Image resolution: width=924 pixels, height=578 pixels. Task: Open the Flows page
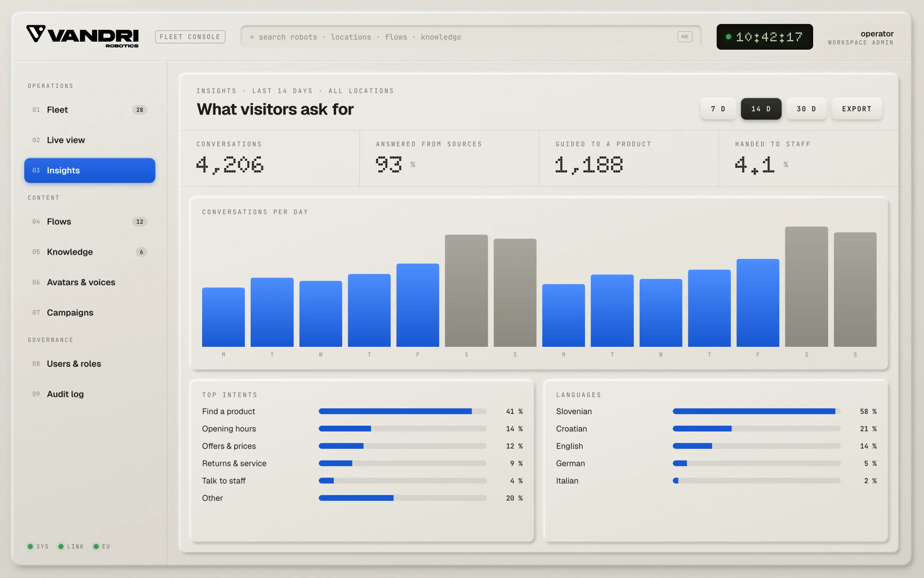tap(90, 222)
